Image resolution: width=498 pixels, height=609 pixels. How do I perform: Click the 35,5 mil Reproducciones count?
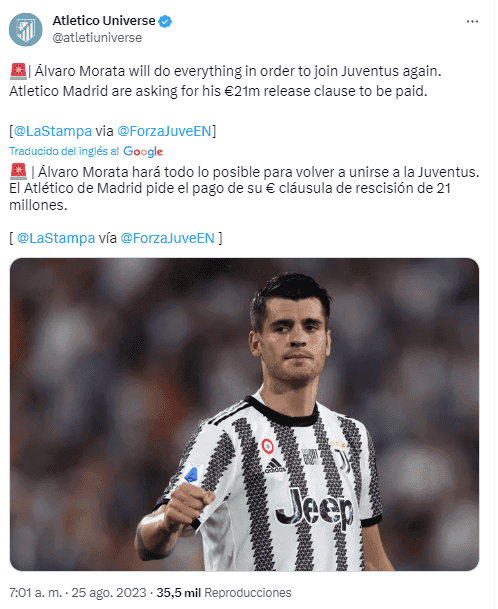tap(224, 593)
